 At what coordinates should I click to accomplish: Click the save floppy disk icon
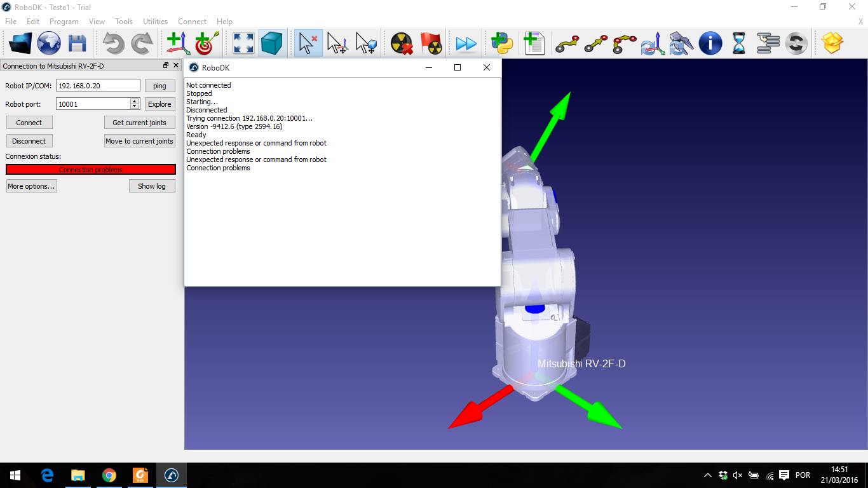click(x=78, y=43)
